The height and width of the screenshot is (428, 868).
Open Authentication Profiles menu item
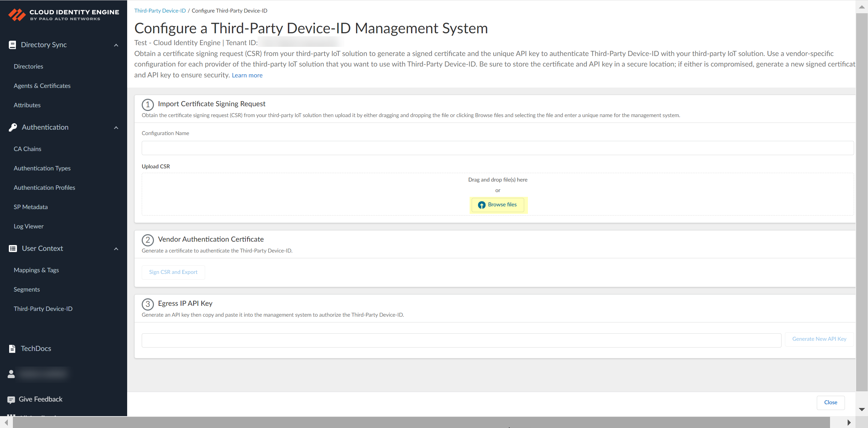(44, 188)
